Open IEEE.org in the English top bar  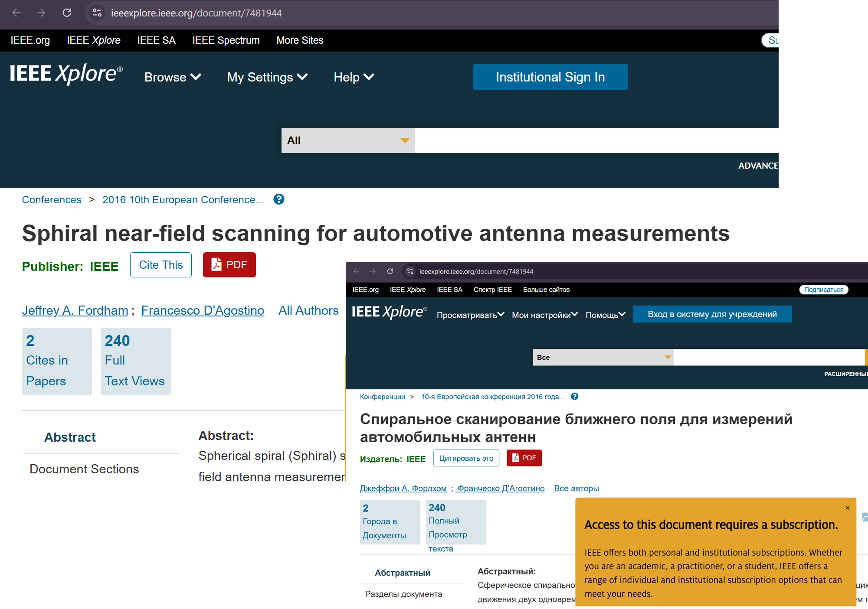pyautogui.click(x=30, y=40)
